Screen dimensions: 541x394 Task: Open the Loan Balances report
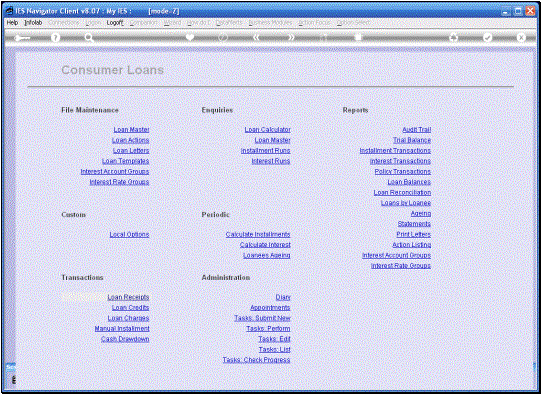(409, 182)
